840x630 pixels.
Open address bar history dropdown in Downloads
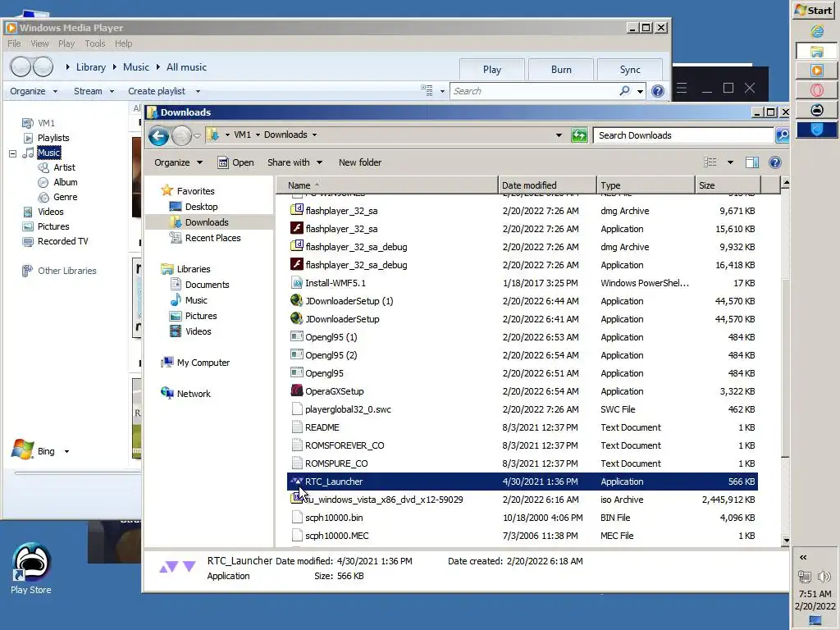tap(559, 135)
